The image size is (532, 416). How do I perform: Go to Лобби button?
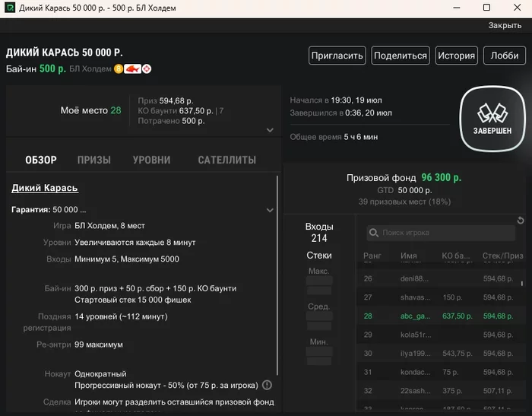(x=505, y=56)
